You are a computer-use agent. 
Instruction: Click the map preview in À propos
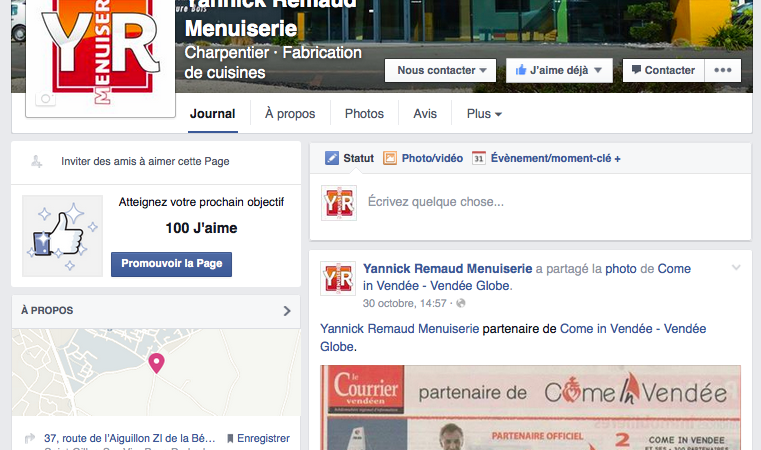pos(156,372)
